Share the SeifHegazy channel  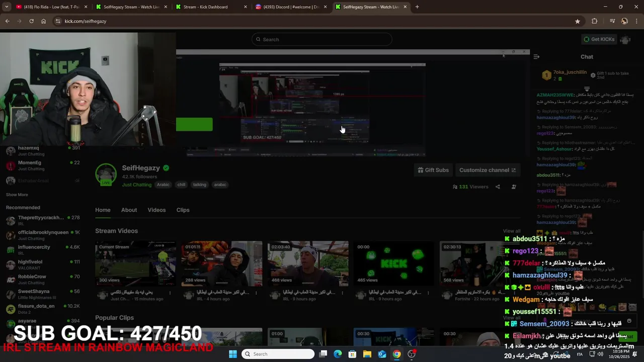pyautogui.click(x=498, y=187)
